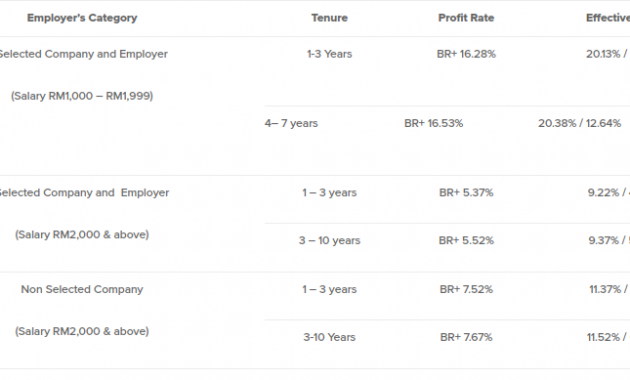
Task: Click the 9.22% effective rate value
Action: (603, 193)
